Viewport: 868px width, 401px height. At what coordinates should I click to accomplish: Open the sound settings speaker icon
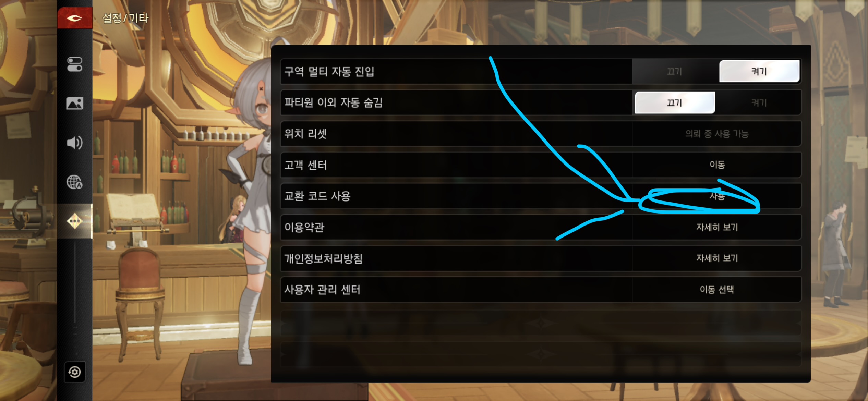pyautogui.click(x=75, y=142)
